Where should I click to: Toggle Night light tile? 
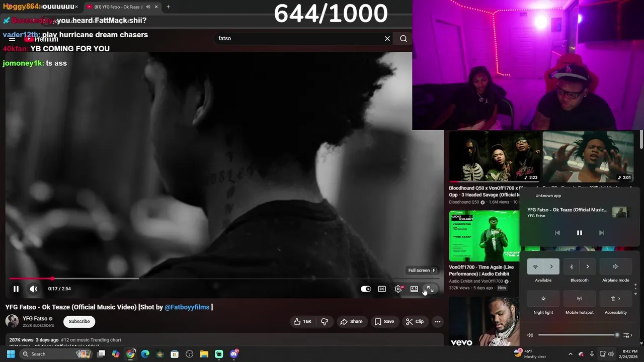tap(543, 299)
